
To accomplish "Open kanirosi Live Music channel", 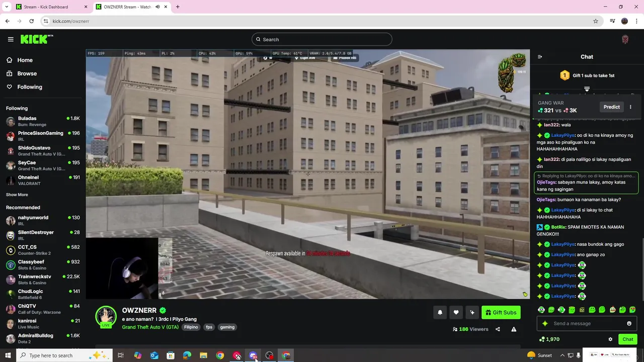I will point(43,323).
